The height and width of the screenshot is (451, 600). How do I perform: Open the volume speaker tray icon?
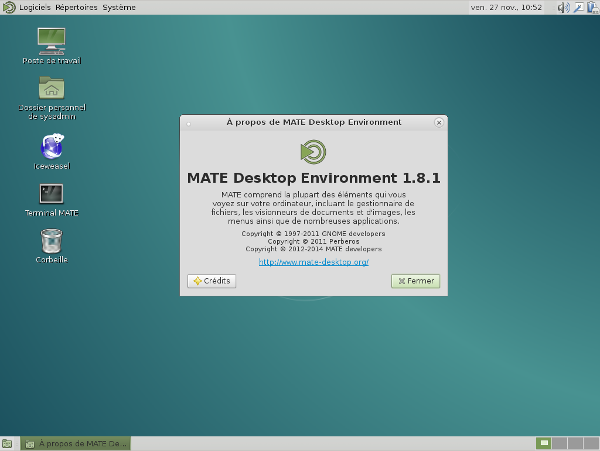(x=563, y=7)
